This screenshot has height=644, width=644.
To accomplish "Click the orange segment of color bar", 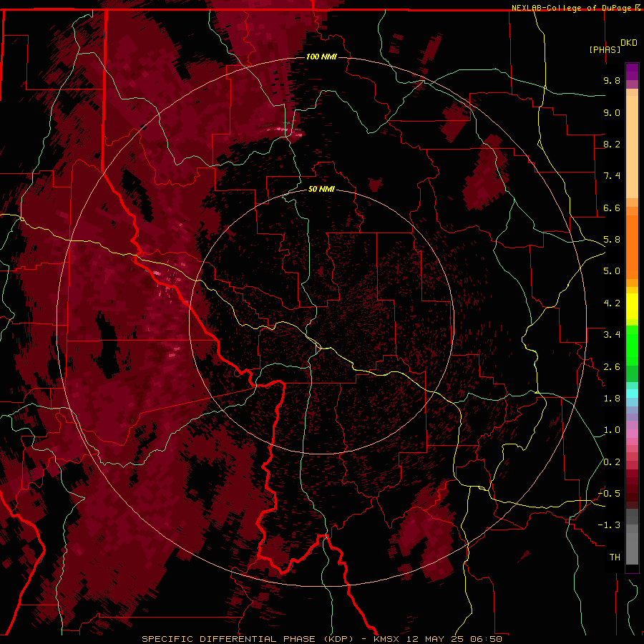I will tap(632, 248).
